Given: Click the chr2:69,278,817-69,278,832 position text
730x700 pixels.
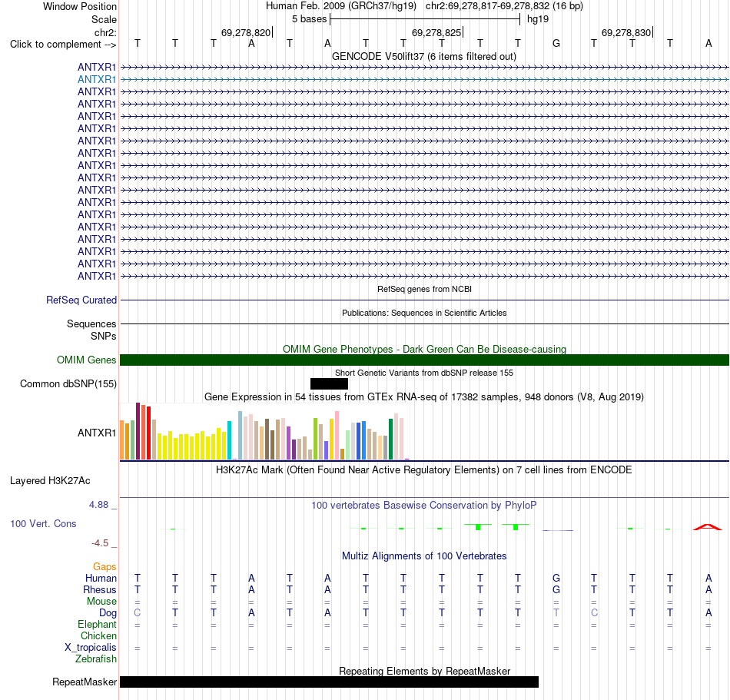Looking at the screenshot, I should (504, 6).
